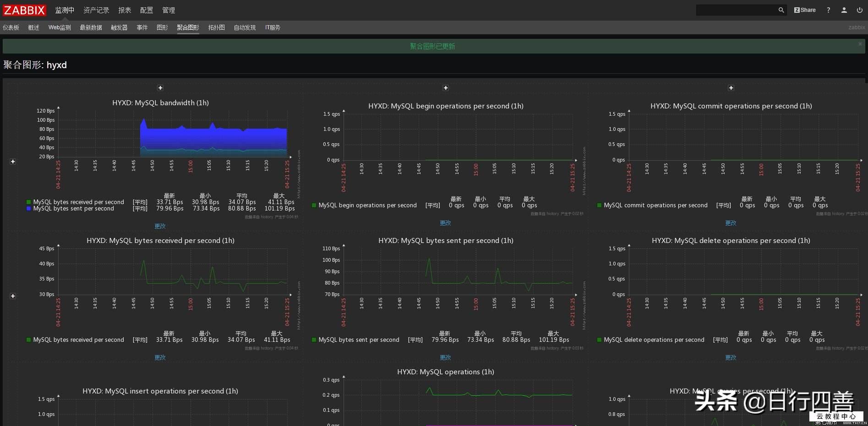
Task: Add column with plus above MySQL bandwidth
Action: coord(160,88)
